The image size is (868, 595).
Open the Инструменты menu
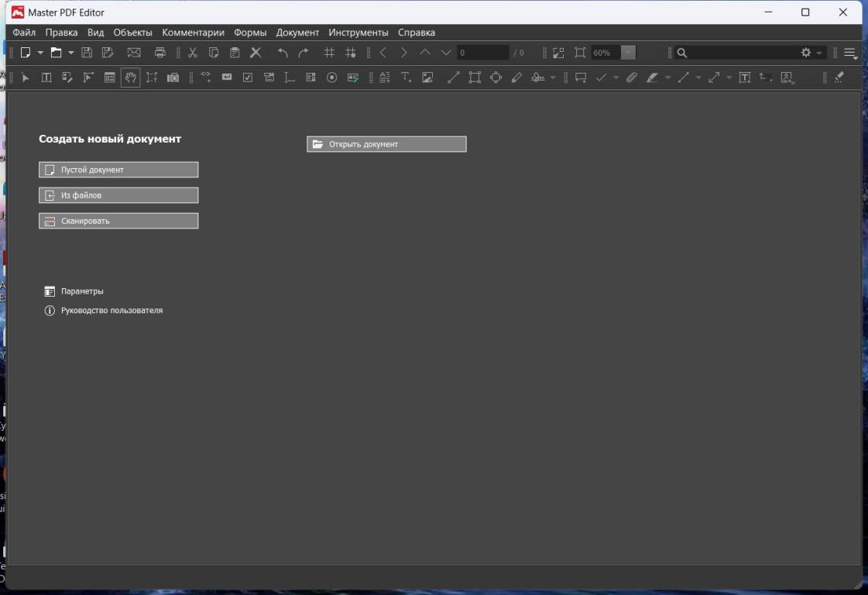click(x=358, y=33)
